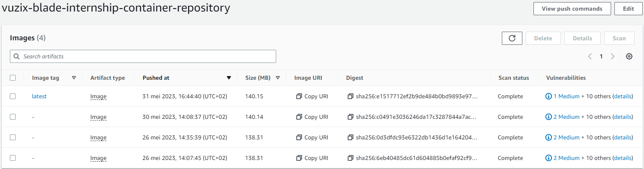644x169 pixels.
Task: Click the Edit repository button
Action: [628, 9]
